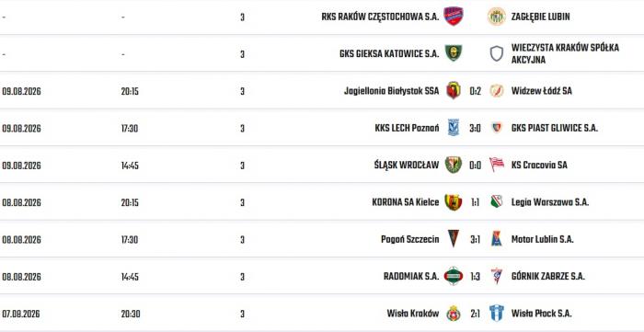Open the GKS PIAST GLIWICE S.A. team page
This screenshot has height=332, width=644.
tap(555, 128)
